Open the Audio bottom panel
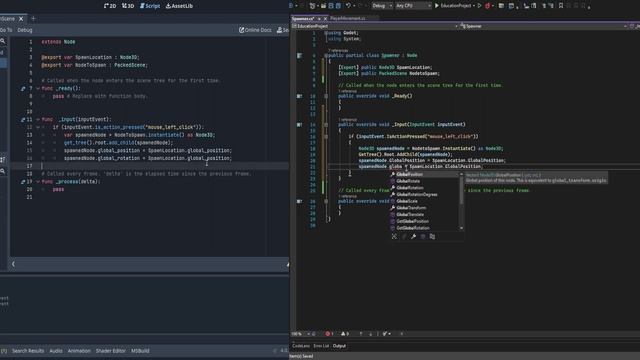Viewport: 640px width, 360px height. tap(56, 351)
